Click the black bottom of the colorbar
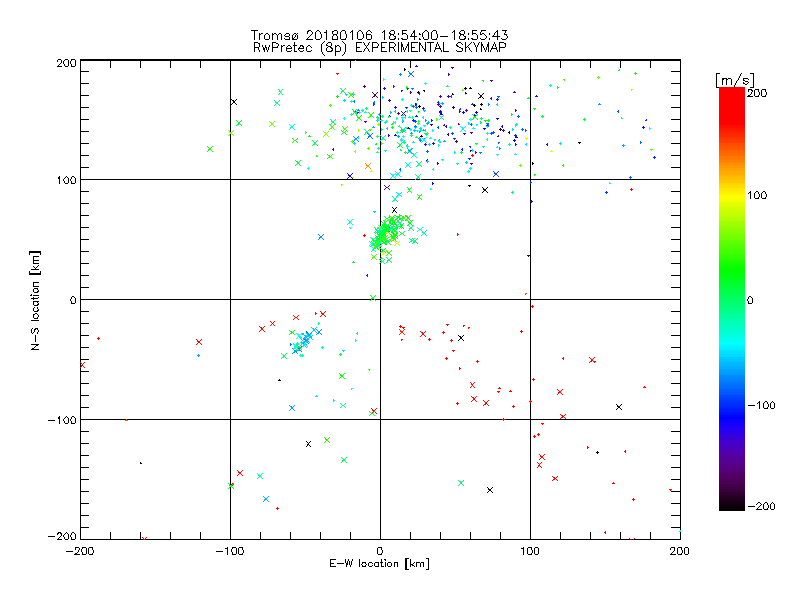This screenshot has height=600, width=800. 732,503
